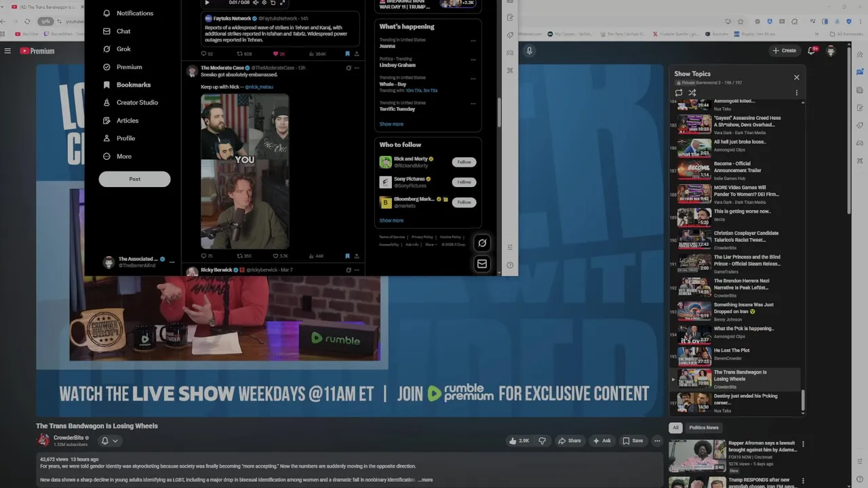The height and width of the screenshot is (488, 868).
Task: Open Articles in the X sidebar
Action: tap(120, 121)
